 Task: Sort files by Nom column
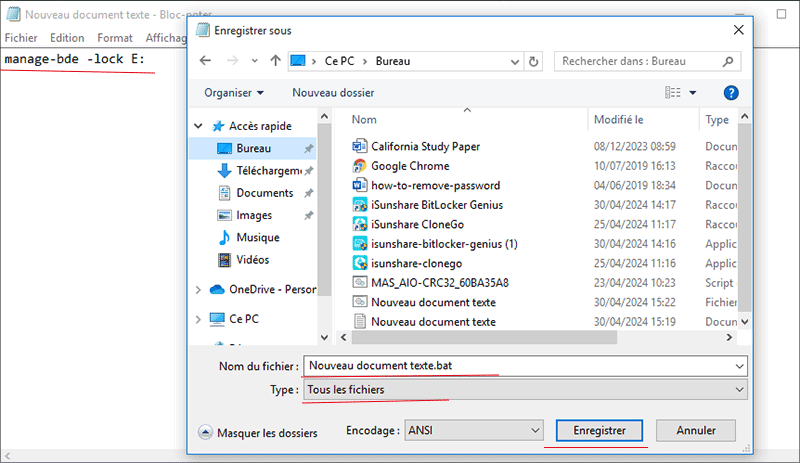(364, 119)
